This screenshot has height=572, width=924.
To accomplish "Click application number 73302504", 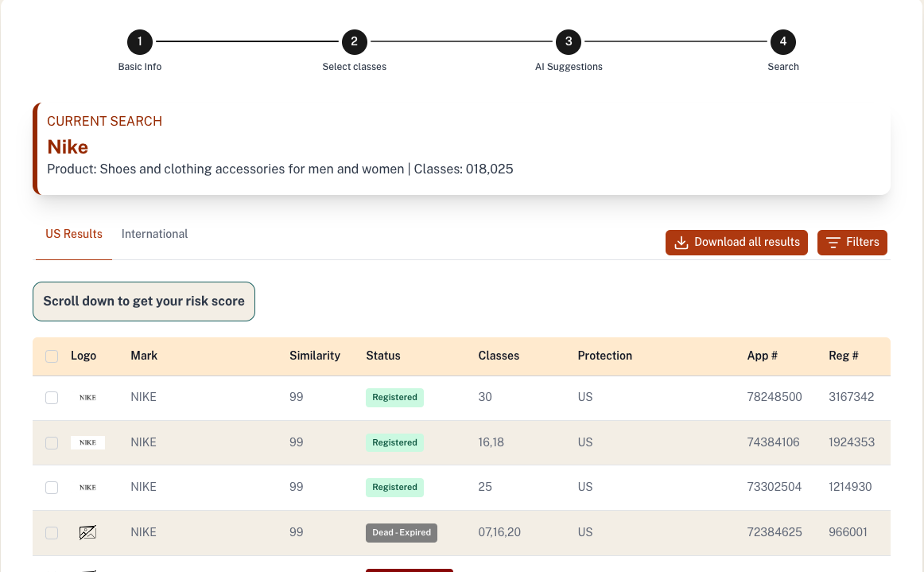I will tap(775, 487).
